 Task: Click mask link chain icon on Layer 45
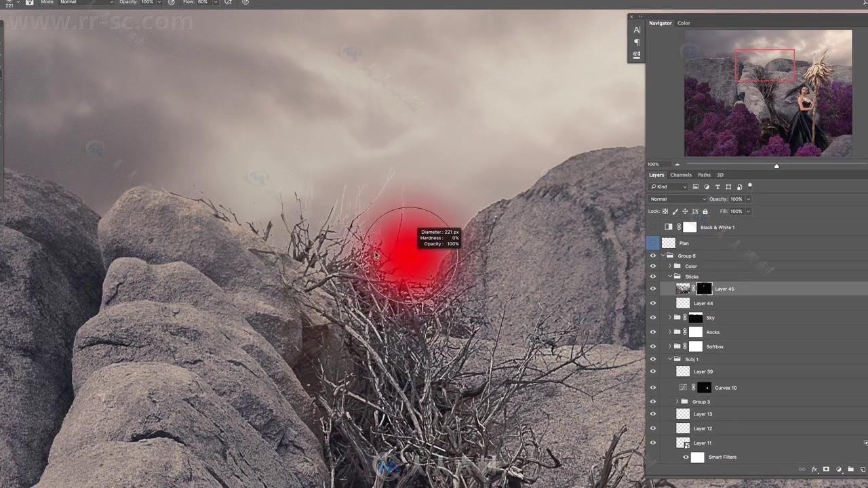coord(693,289)
